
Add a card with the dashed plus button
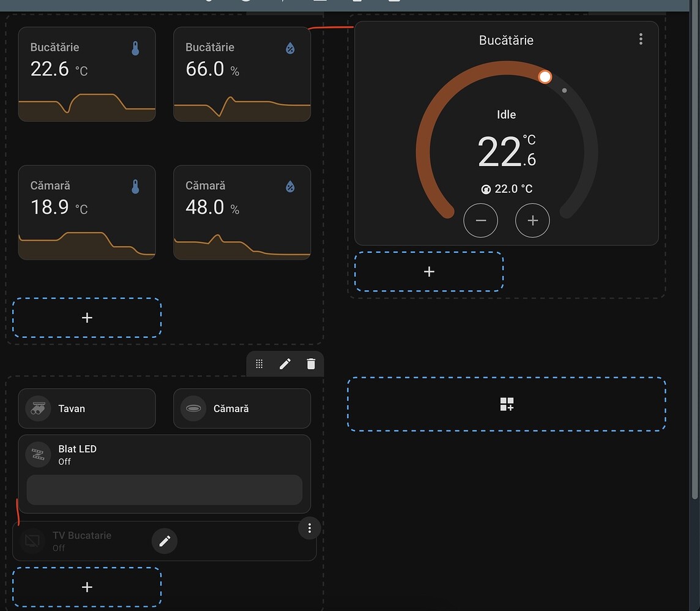pos(86,317)
